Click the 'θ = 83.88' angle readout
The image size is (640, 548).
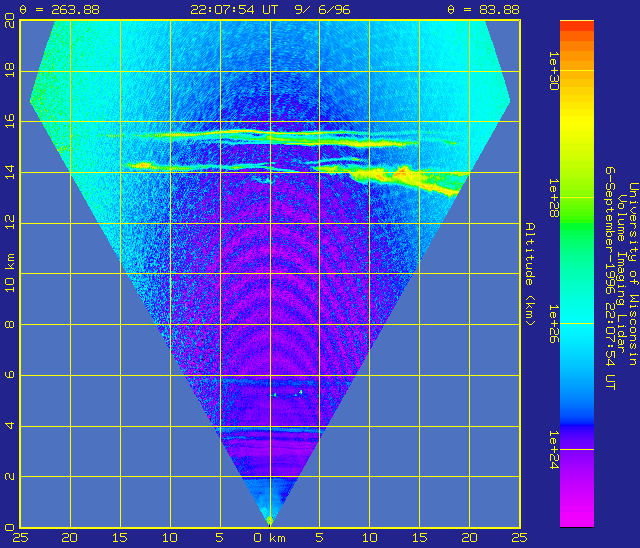click(x=483, y=9)
